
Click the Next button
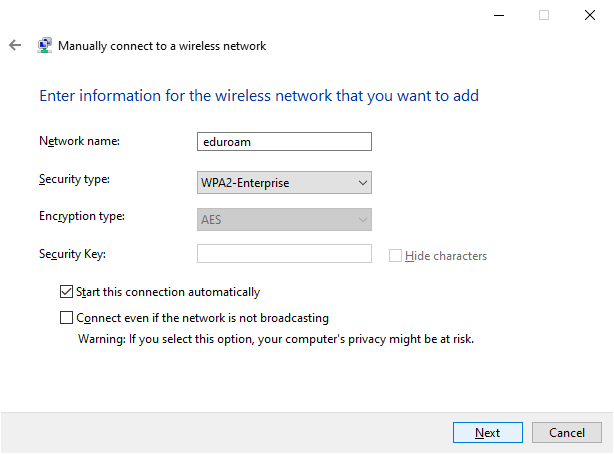[488, 432]
